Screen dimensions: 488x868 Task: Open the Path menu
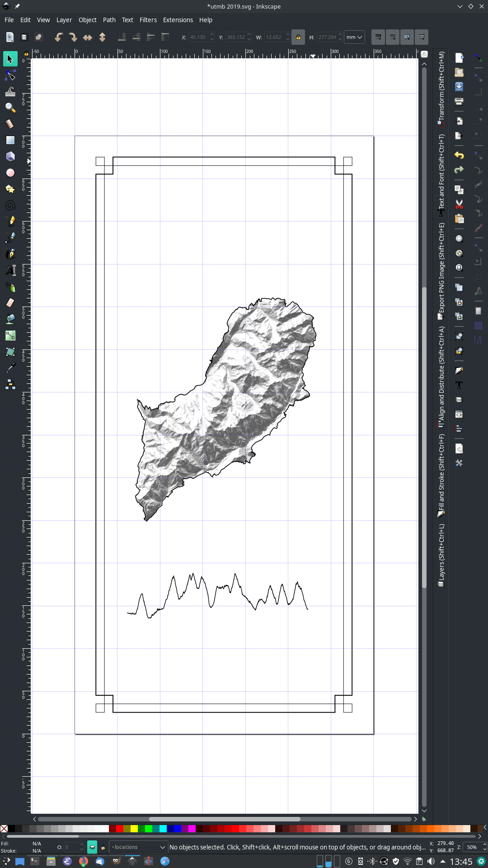pyautogui.click(x=109, y=20)
